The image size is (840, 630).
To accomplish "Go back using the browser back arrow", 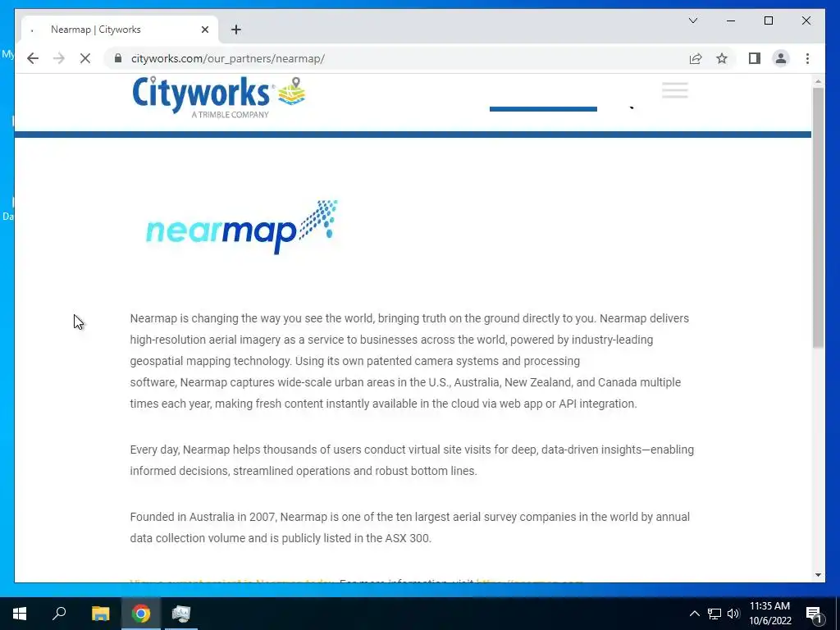I will pyautogui.click(x=33, y=58).
